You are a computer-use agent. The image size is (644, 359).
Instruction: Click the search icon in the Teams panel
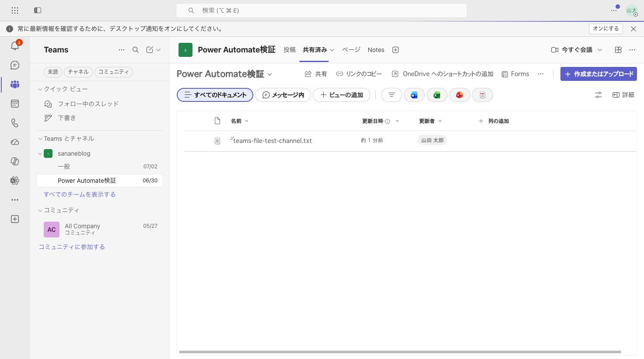tap(136, 50)
